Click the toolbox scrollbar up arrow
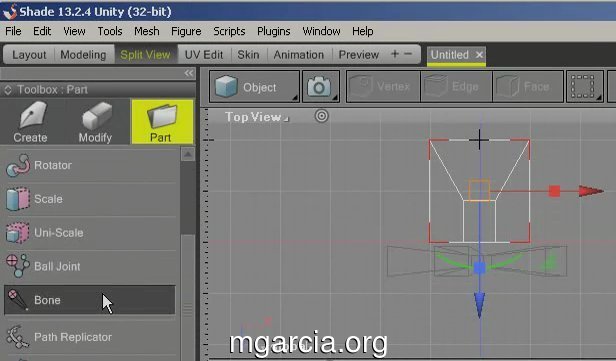 click(x=188, y=154)
